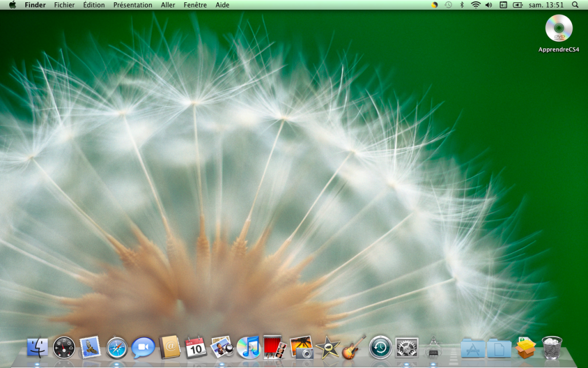This screenshot has width=588, height=368.
Task: Click the Norton yellow status icon in menu bar
Action: click(435, 5)
